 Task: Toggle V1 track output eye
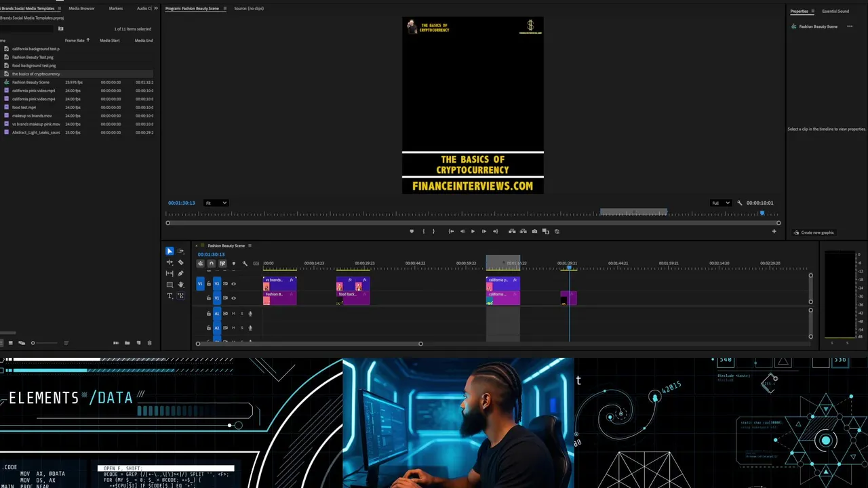[234, 298]
